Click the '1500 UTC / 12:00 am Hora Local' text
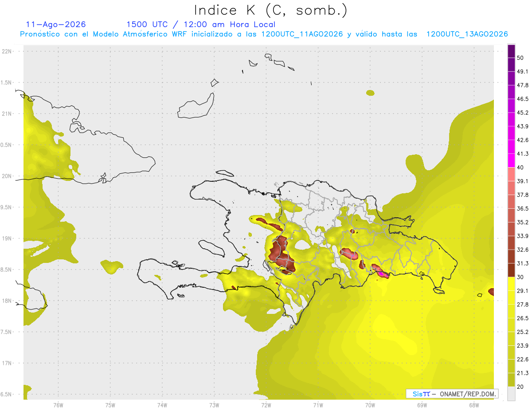The height and width of the screenshot is (411, 532). [201, 24]
